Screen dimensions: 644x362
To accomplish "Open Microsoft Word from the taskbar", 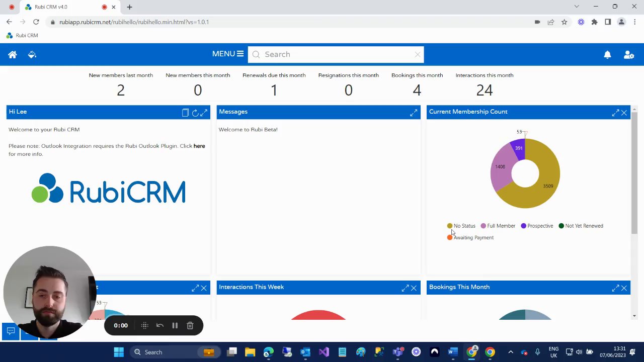I will click(x=453, y=352).
